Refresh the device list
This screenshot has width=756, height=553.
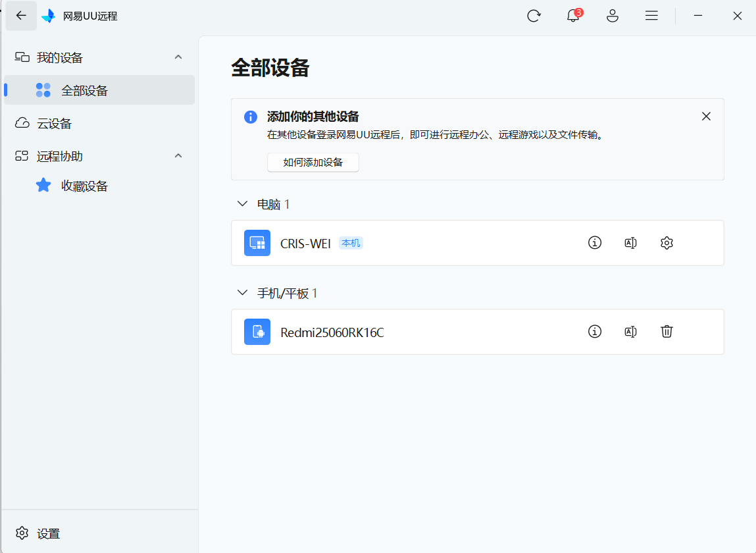(534, 16)
